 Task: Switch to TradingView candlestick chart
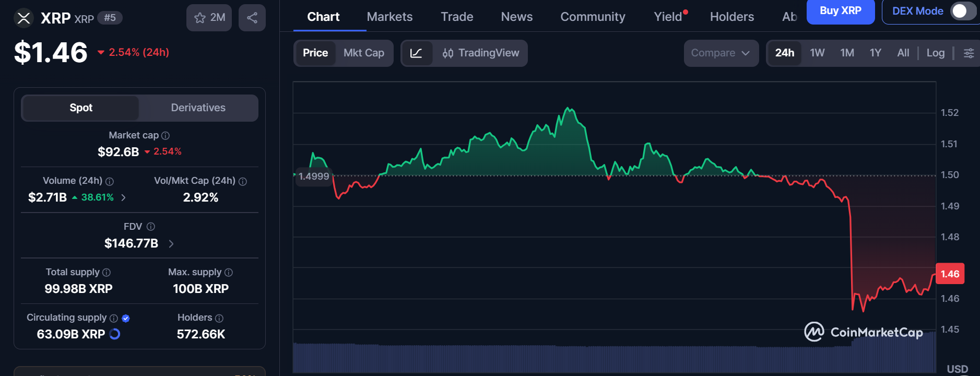(x=481, y=53)
